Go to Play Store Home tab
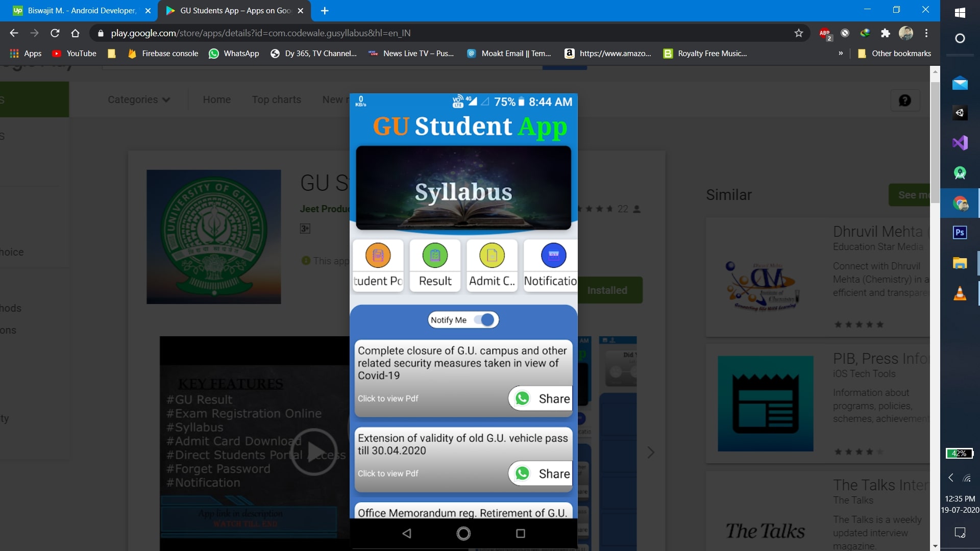This screenshot has width=980, height=551. (x=216, y=99)
